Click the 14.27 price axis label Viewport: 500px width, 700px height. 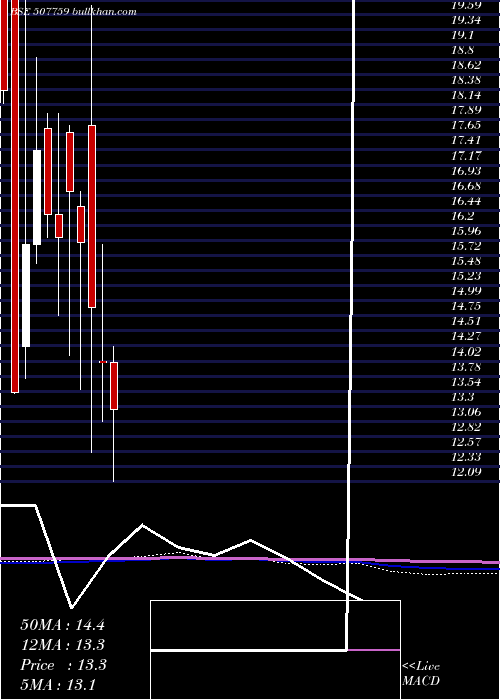pyautogui.click(x=466, y=337)
